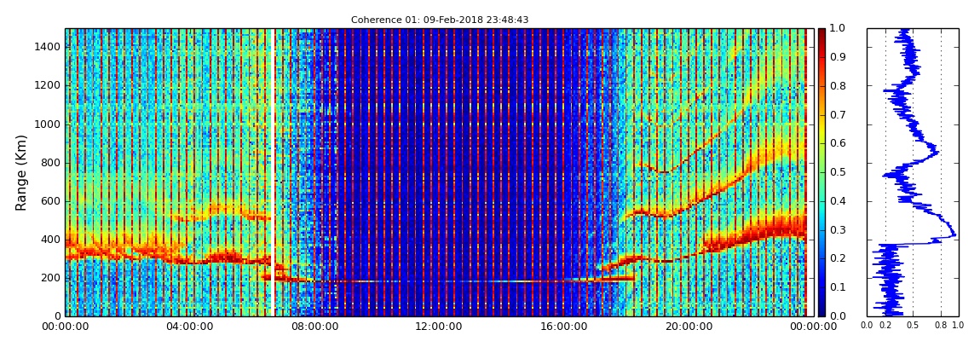Pick the colorbar 0.4 tick label
The height and width of the screenshot is (347, 980).
(837, 200)
